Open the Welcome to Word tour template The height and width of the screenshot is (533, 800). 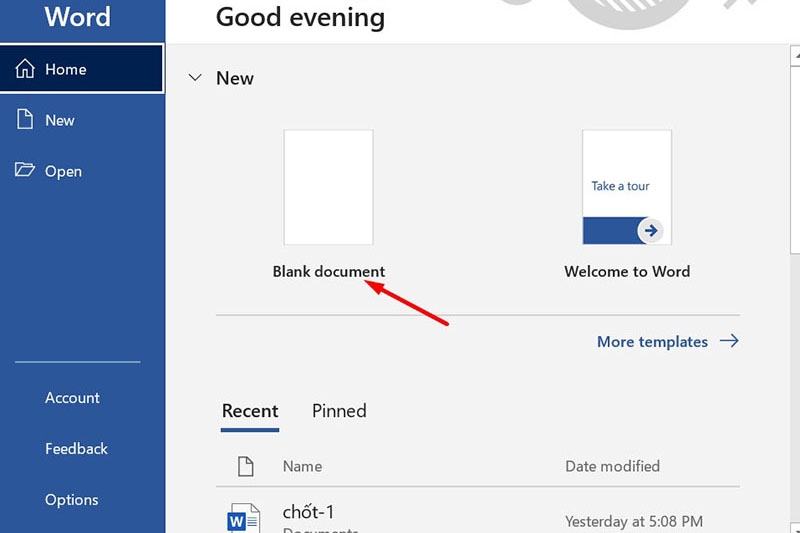(627, 187)
